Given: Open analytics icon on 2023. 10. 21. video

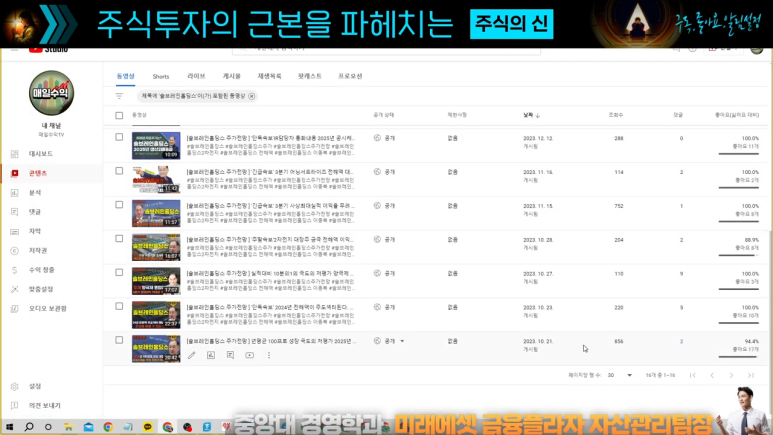Looking at the screenshot, I should 211,355.
